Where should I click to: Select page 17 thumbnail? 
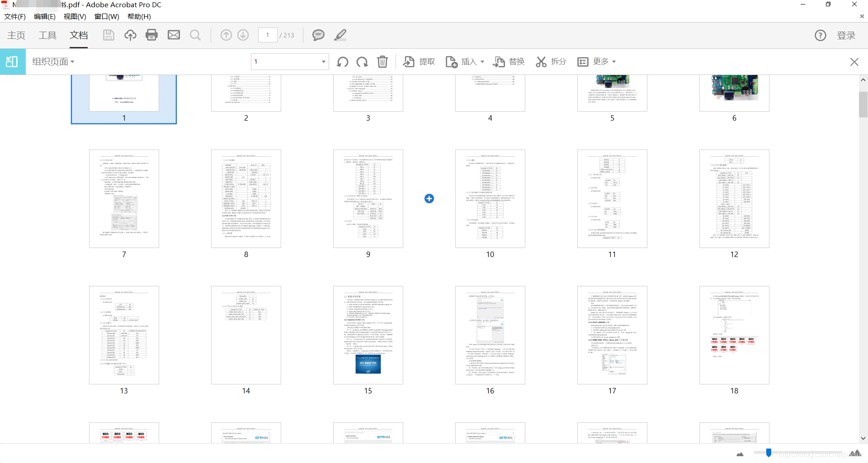[x=612, y=335]
